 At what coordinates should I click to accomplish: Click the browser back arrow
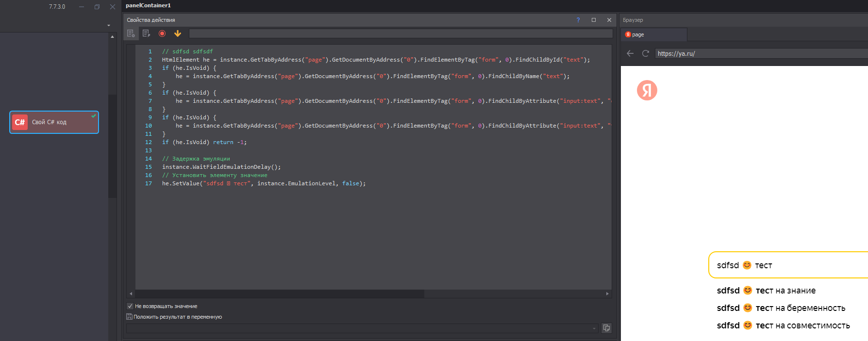coord(630,53)
